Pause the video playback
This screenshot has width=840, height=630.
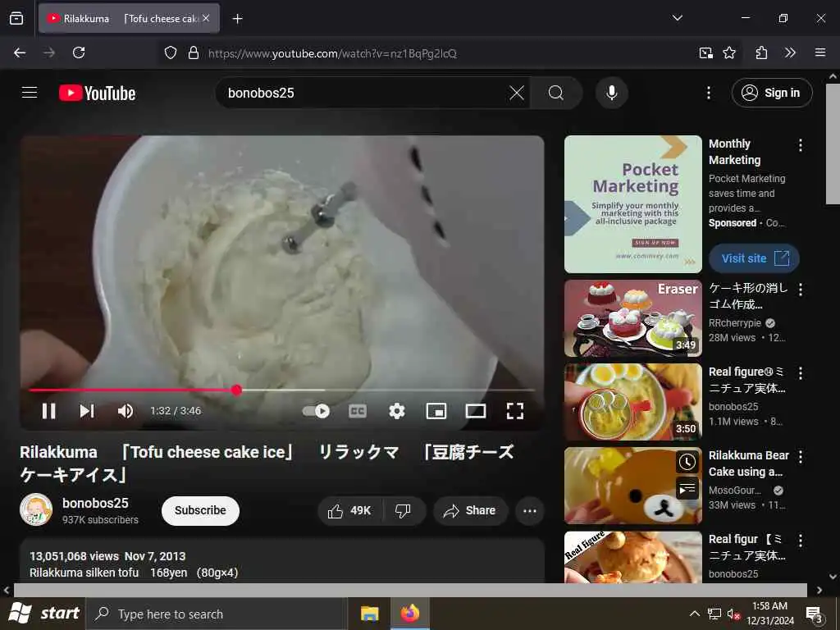[x=48, y=411]
